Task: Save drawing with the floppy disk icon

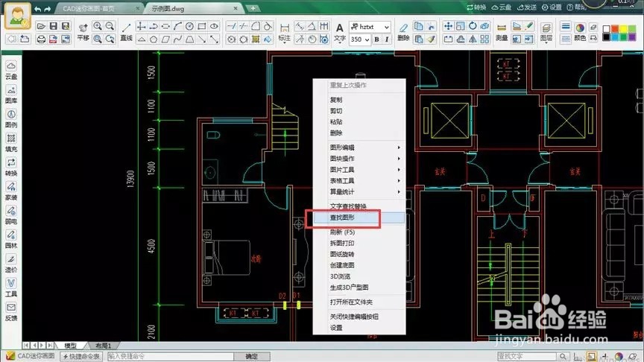Action: (53, 26)
